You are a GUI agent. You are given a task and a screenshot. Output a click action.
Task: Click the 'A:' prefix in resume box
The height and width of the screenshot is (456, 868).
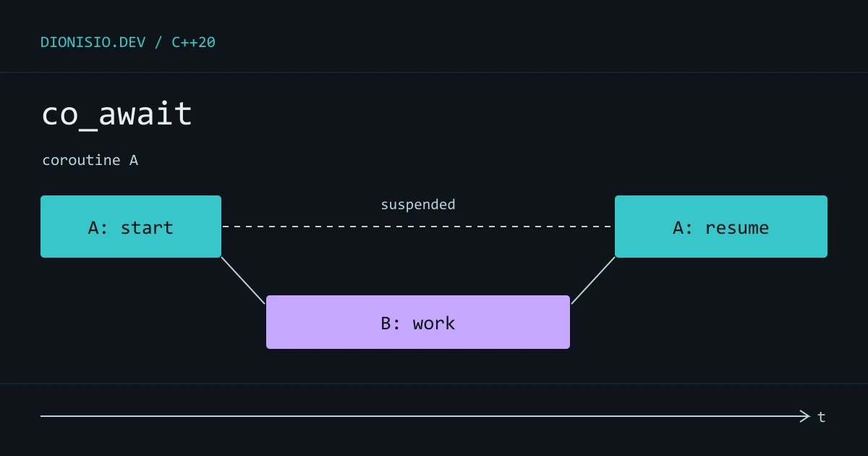point(683,227)
